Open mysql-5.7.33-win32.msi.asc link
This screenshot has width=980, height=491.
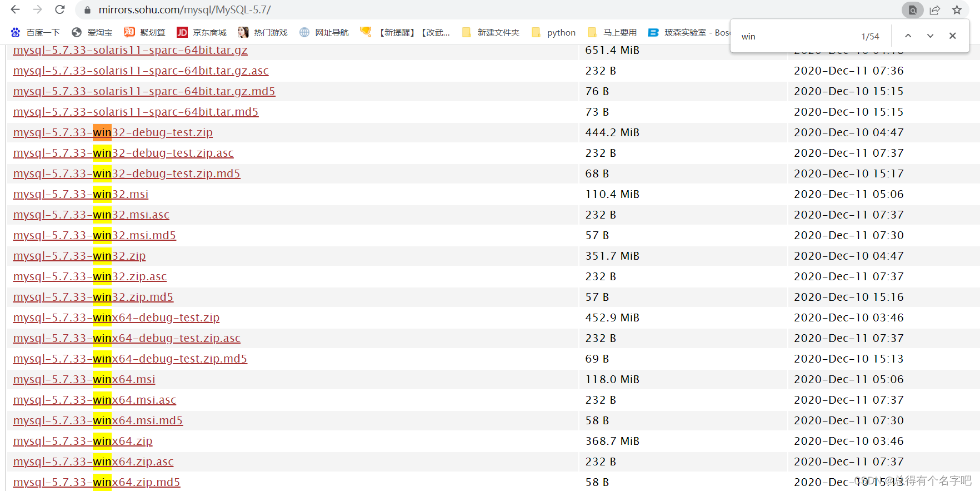91,215
